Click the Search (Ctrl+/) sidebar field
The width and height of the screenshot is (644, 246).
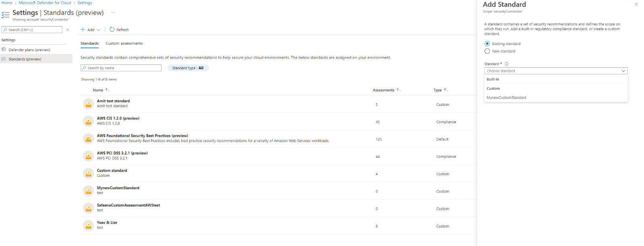(32, 30)
